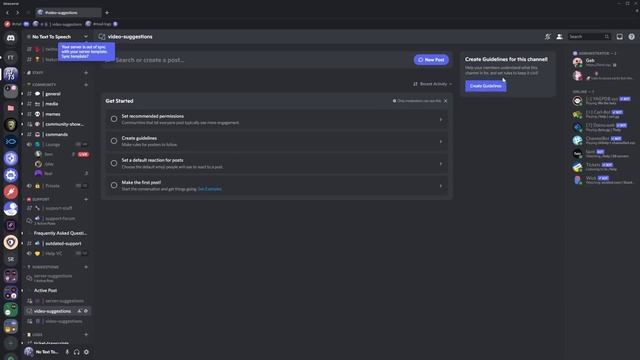This screenshot has width=640, height=360.
Task: Open Discord home direct messages icon
Action: (11, 38)
